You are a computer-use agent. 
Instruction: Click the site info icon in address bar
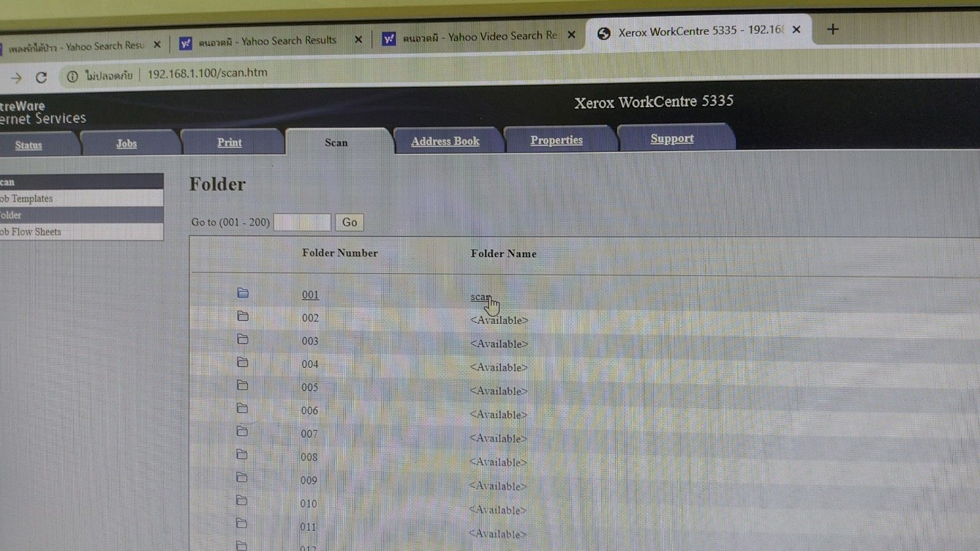point(72,77)
